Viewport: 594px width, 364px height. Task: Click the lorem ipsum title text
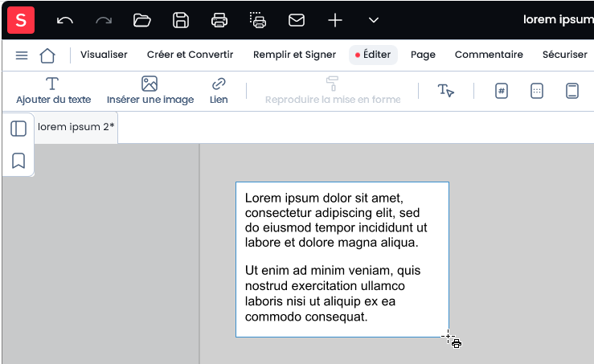coord(559,20)
